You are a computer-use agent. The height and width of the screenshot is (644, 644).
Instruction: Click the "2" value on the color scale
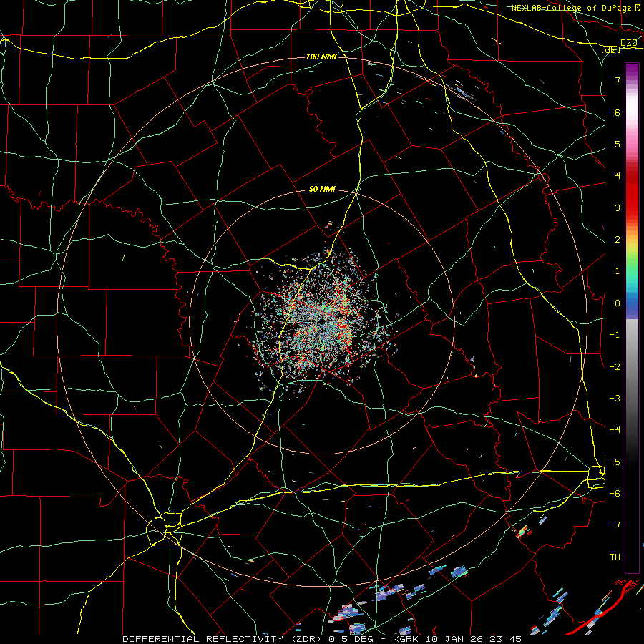618,240
